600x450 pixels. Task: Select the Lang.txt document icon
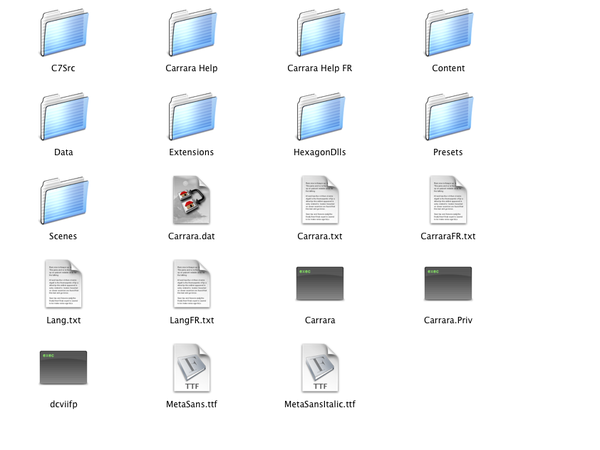[63, 284]
